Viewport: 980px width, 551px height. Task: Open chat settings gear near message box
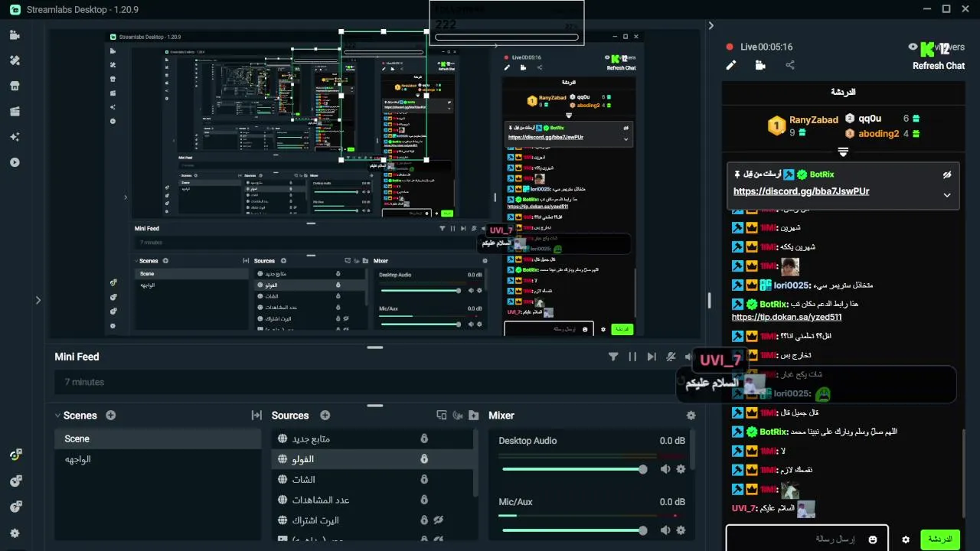(x=906, y=540)
